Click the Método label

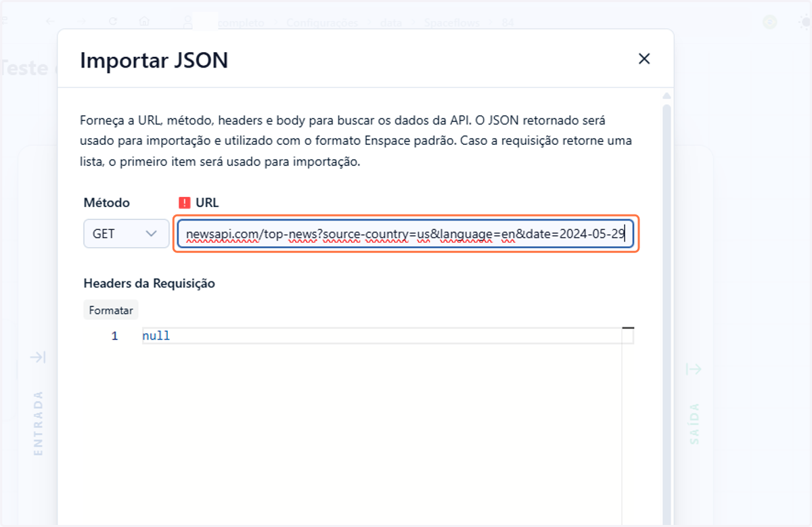(x=107, y=202)
